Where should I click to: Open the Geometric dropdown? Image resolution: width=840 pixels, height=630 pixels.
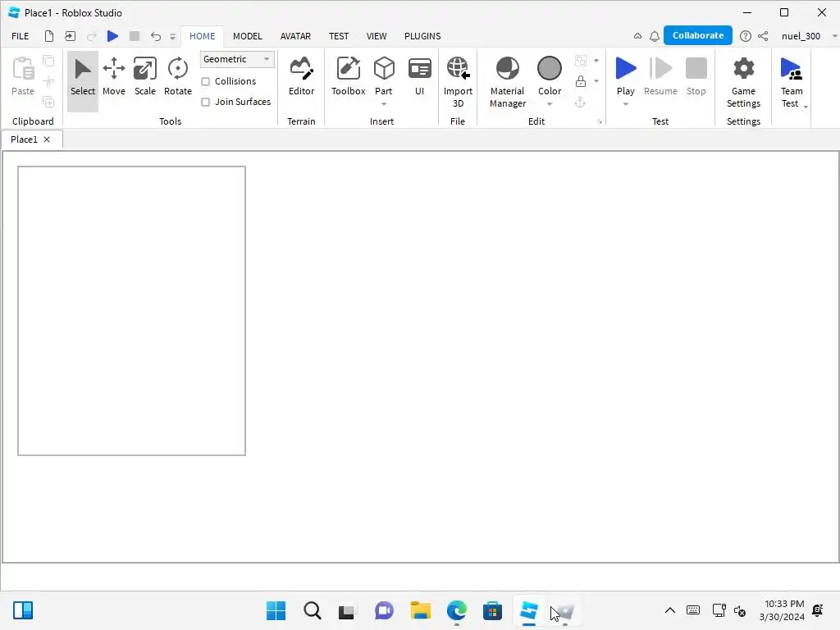(x=237, y=59)
